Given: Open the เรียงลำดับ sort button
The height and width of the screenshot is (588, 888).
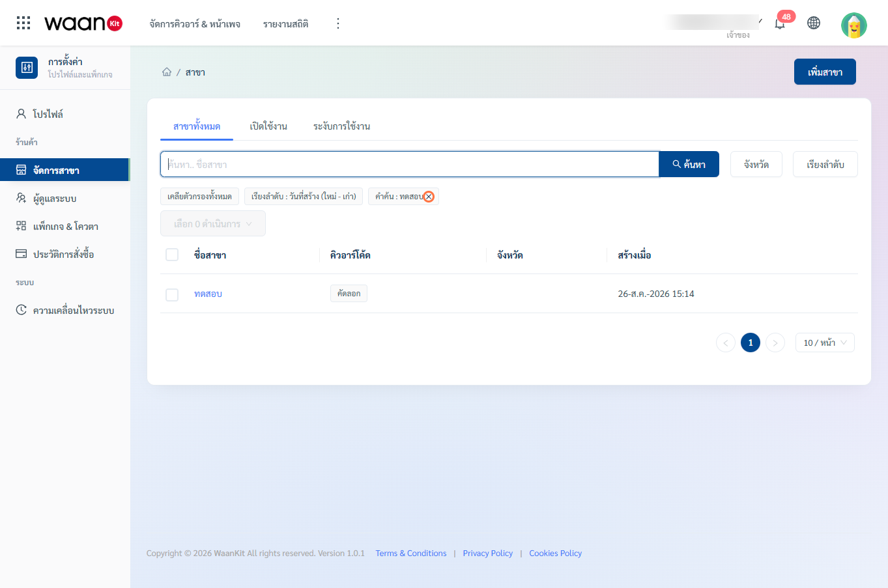Looking at the screenshot, I should [x=825, y=164].
